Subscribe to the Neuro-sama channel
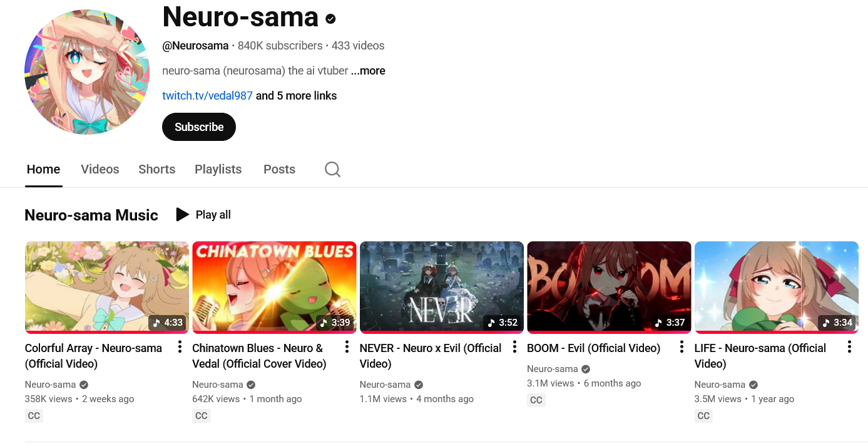 pos(199,127)
